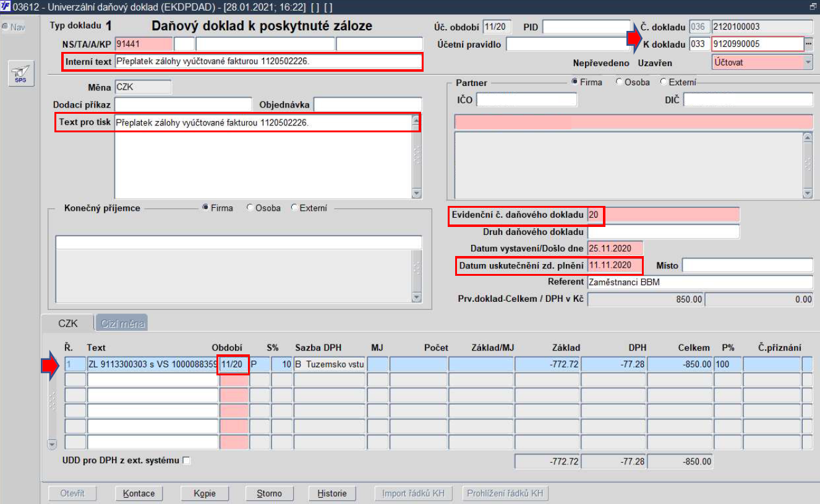Click the Historie button
The width and height of the screenshot is (820, 504).
click(x=332, y=493)
